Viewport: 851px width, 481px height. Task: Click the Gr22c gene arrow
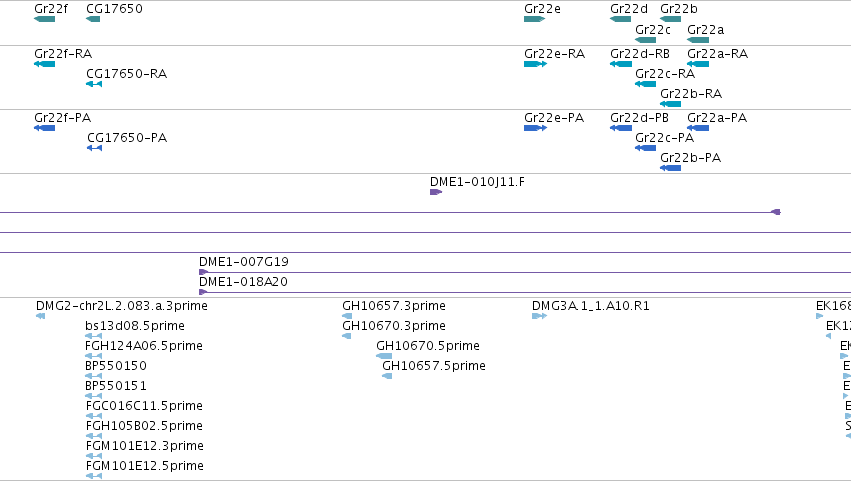click(x=645, y=40)
